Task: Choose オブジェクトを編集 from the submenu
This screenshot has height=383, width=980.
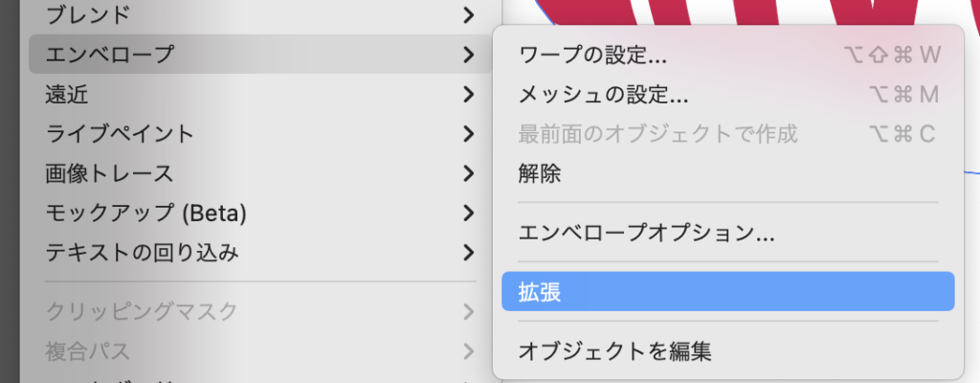Action: pyautogui.click(x=614, y=350)
